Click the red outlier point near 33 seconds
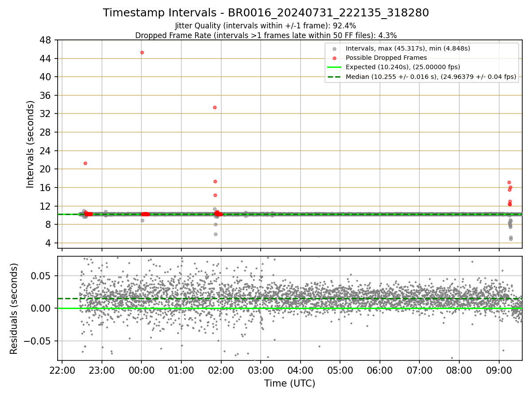This screenshot has height=399, width=532. pyautogui.click(x=215, y=107)
